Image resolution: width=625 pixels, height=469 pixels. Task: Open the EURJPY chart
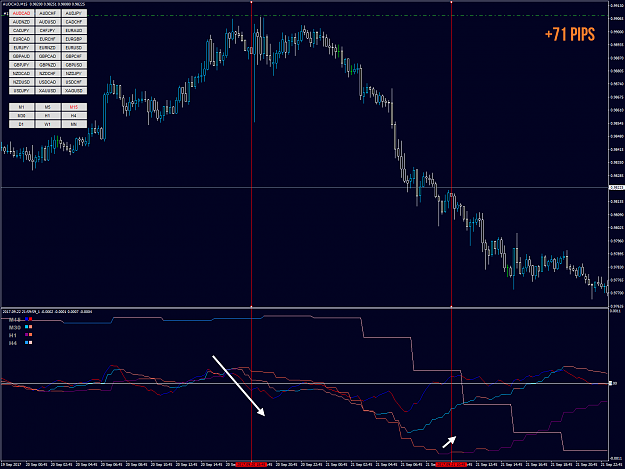[x=21, y=48]
